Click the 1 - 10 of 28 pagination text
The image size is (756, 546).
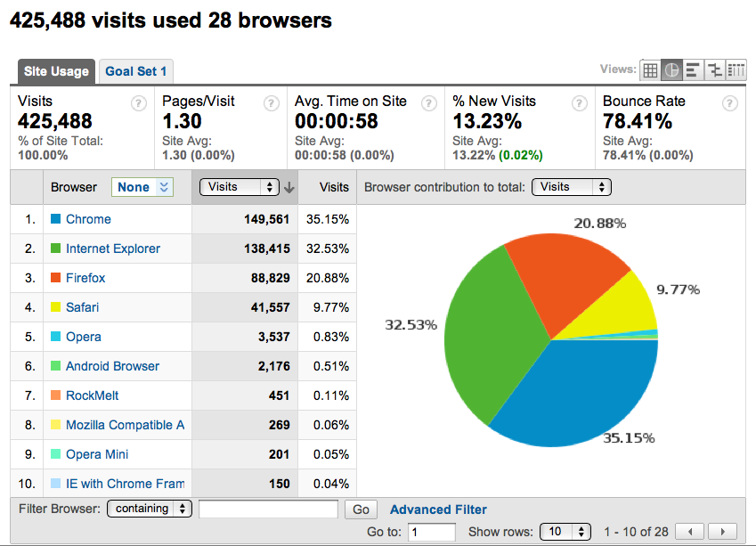point(636,532)
